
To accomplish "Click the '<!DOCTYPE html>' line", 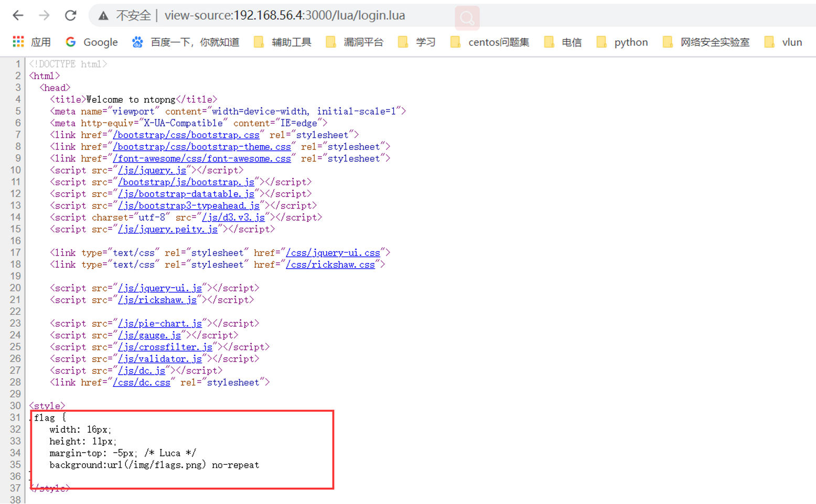I will click(68, 64).
